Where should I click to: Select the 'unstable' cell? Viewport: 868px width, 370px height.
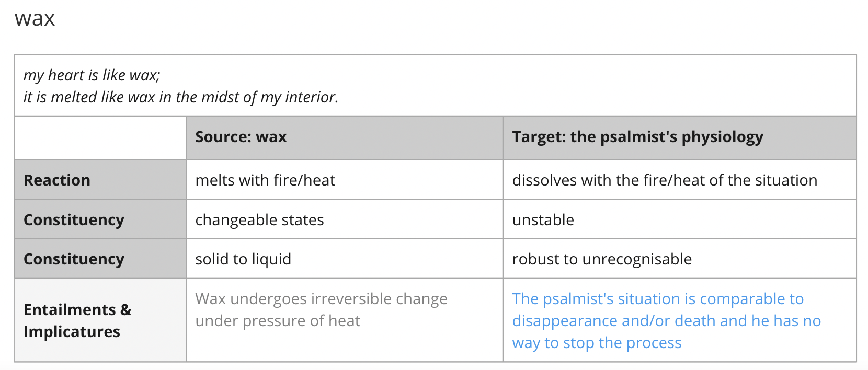click(543, 220)
